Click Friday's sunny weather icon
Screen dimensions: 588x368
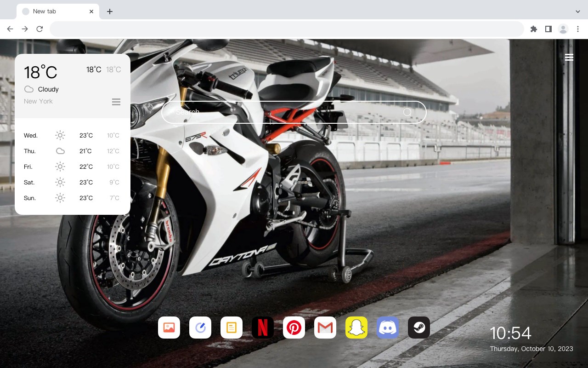coord(60,167)
